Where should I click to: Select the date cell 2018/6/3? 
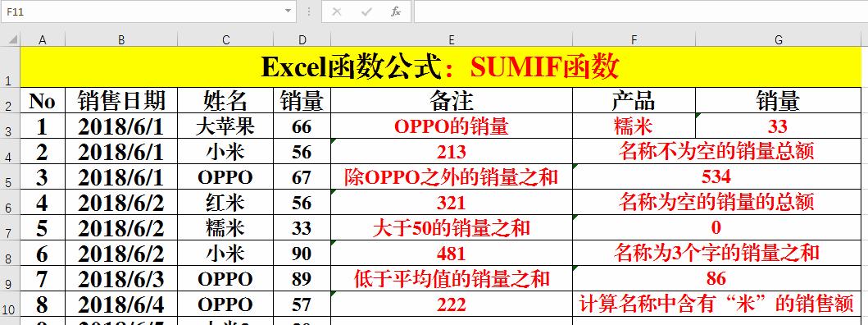click(121, 278)
